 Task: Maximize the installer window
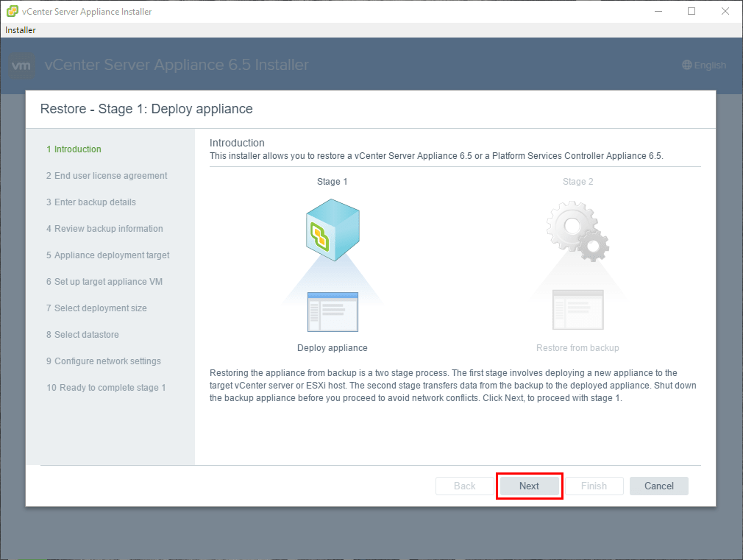point(692,11)
